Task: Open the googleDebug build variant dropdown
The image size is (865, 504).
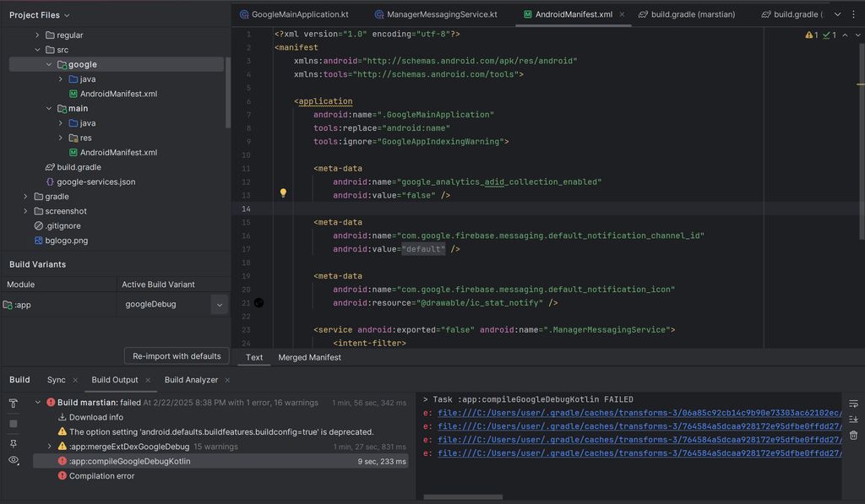Action: [219, 305]
